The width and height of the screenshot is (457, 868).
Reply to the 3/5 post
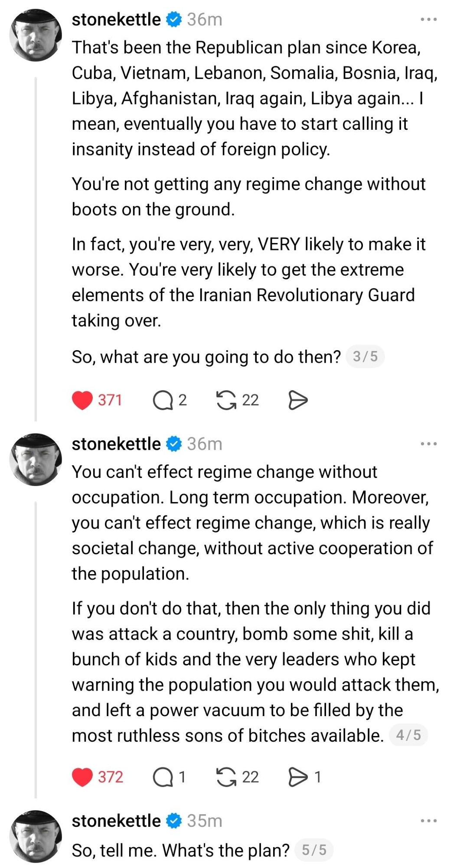click(x=163, y=400)
